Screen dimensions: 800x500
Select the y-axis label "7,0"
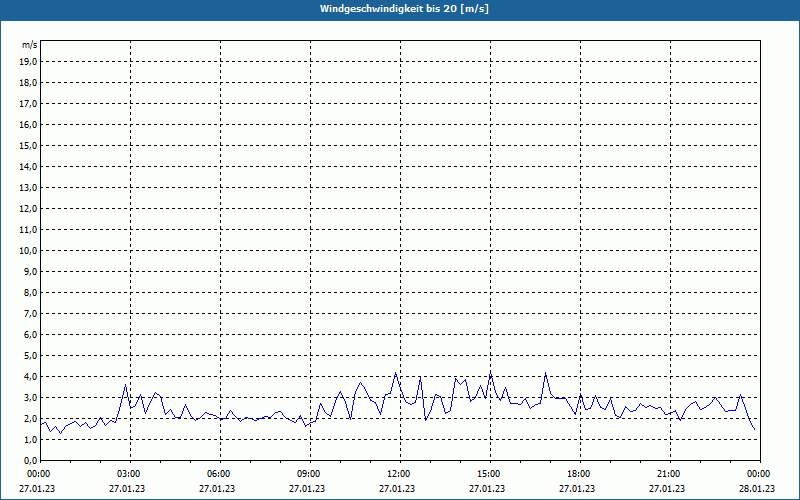(31, 313)
